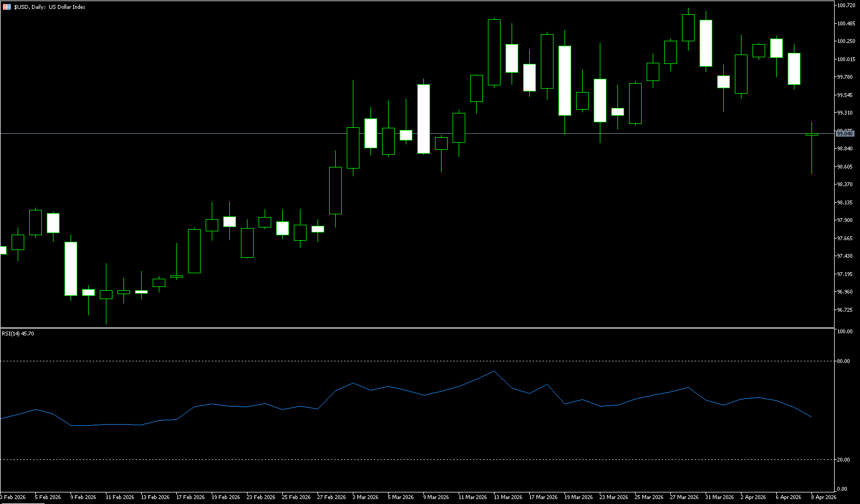Click the 96.725 label on the price axis
Viewport: 860px width, 504px height.
pyautogui.click(x=845, y=310)
